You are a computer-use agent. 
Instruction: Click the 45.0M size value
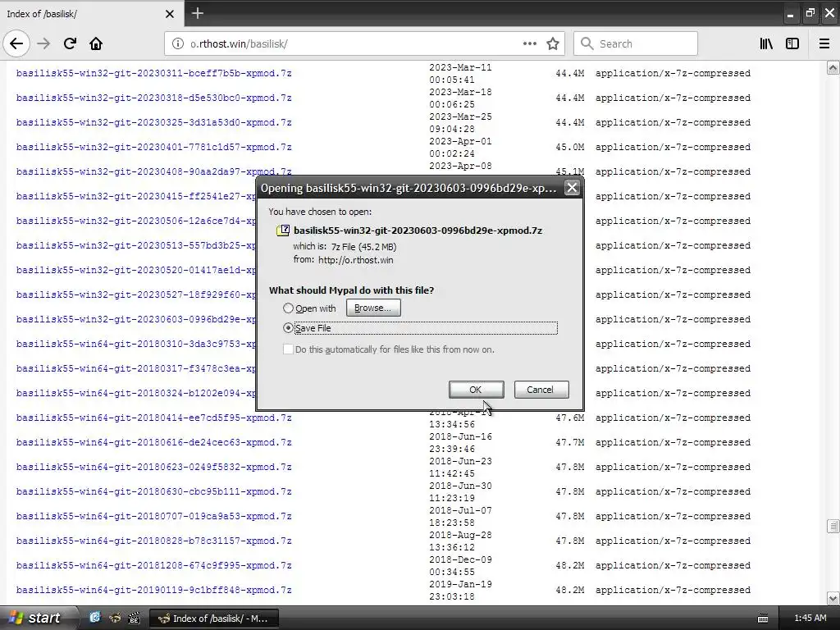coord(570,148)
